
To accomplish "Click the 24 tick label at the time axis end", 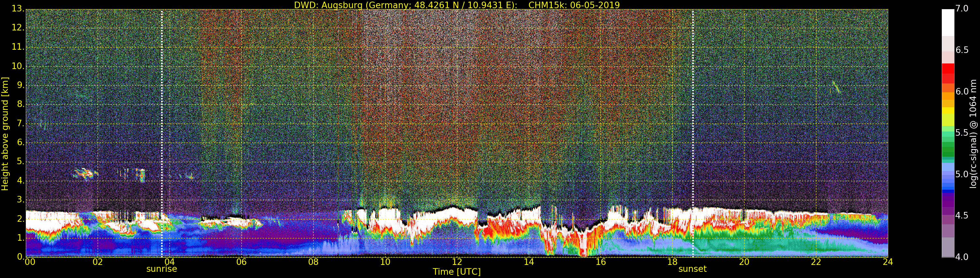I will pyautogui.click(x=888, y=262).
